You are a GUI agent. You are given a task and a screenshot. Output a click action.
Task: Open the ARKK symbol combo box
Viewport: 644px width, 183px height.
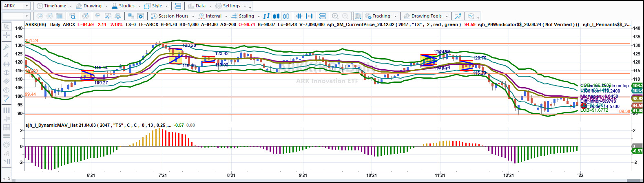(16, 6)
